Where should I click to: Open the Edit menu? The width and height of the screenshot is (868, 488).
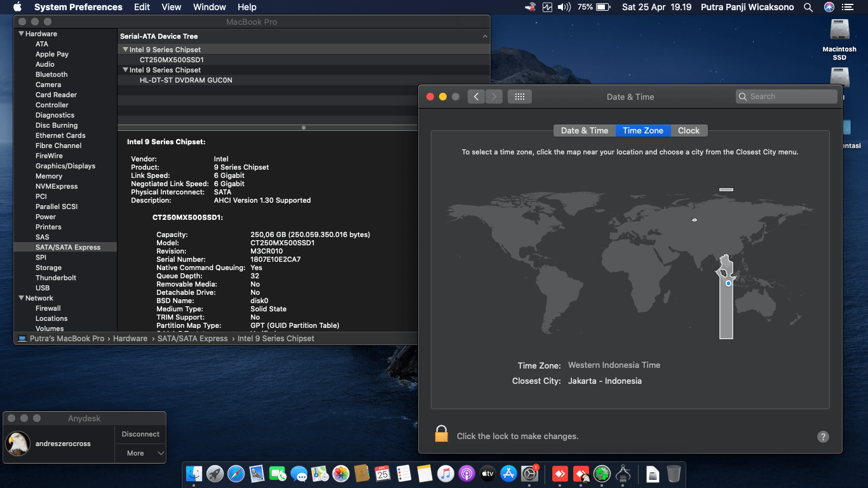(142, 7)
